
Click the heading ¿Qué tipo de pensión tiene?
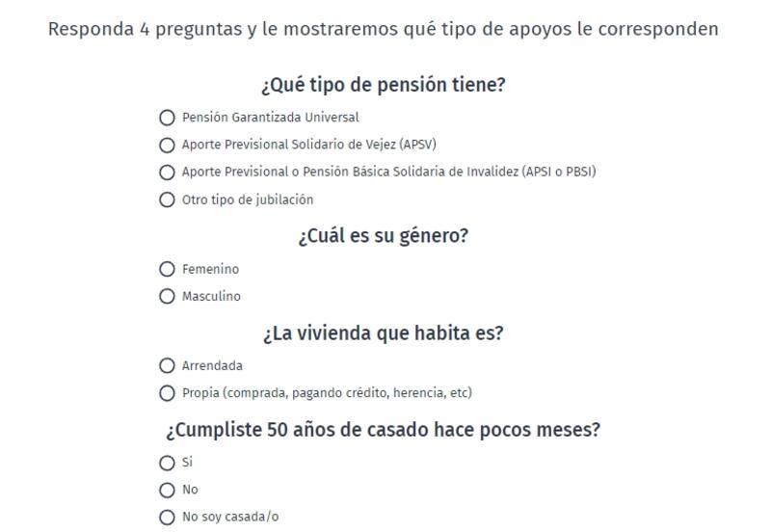(x=383, y=85)
